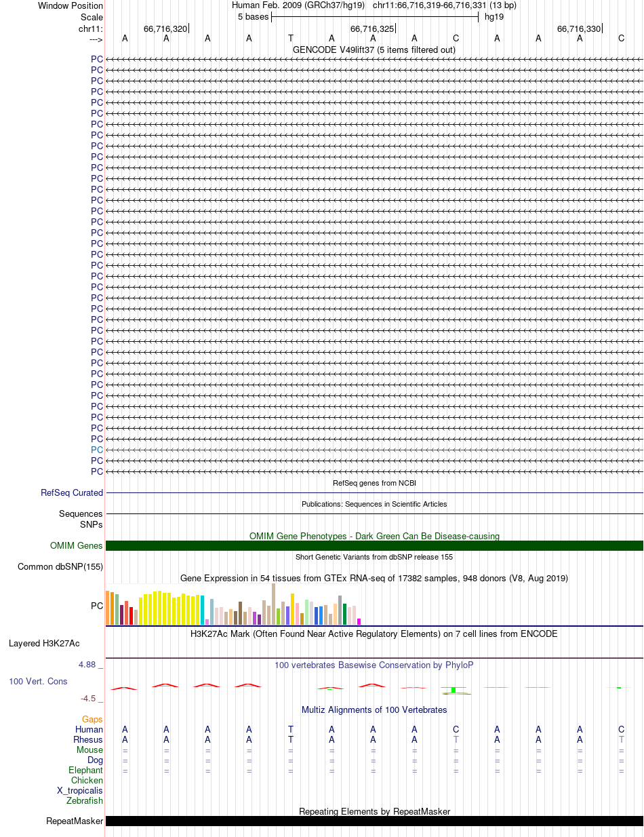The height and width of the screenshot is (837, 644).
Task: Click the 4.88 PhyloP upper value
Action: pos(88,665)
